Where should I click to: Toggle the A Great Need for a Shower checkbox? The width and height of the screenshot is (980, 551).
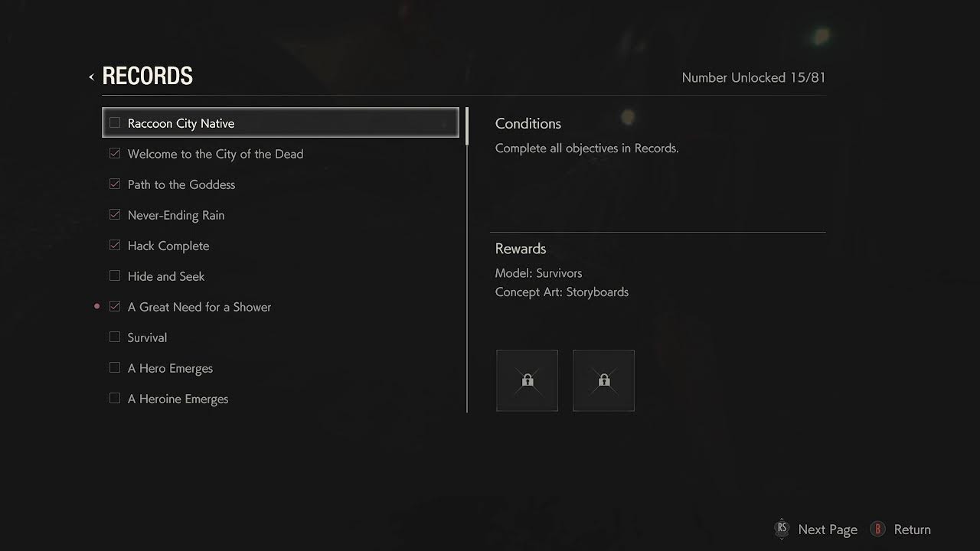(115, 306)
